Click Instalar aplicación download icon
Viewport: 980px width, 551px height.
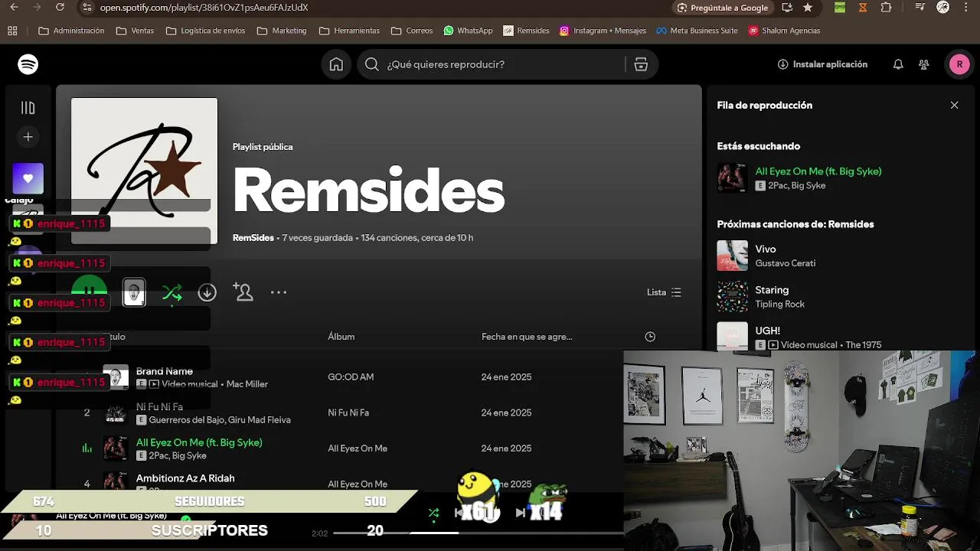coord(782,64)
